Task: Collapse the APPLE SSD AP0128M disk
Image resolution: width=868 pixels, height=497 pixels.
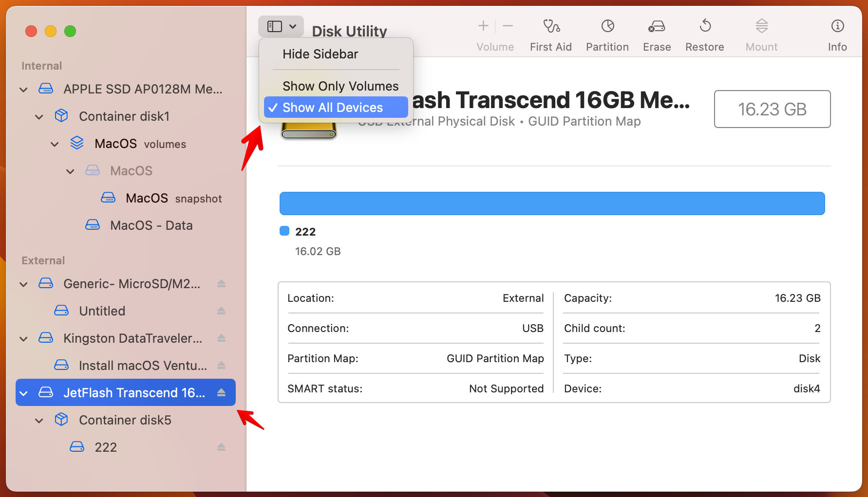Action: tap(23, 90)
